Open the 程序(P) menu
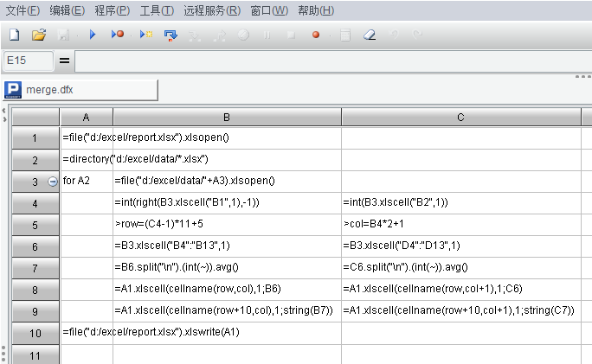 (x=112, y=10)
